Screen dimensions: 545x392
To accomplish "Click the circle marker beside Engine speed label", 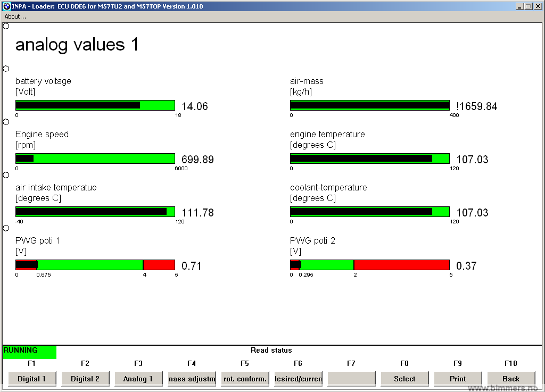I will (6, 122).
